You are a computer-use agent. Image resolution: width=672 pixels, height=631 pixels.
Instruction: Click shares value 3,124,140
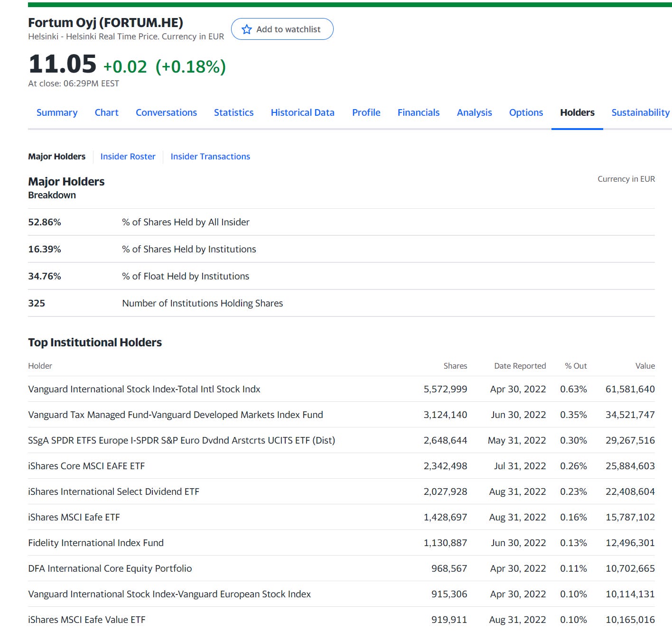pos(445,415)
